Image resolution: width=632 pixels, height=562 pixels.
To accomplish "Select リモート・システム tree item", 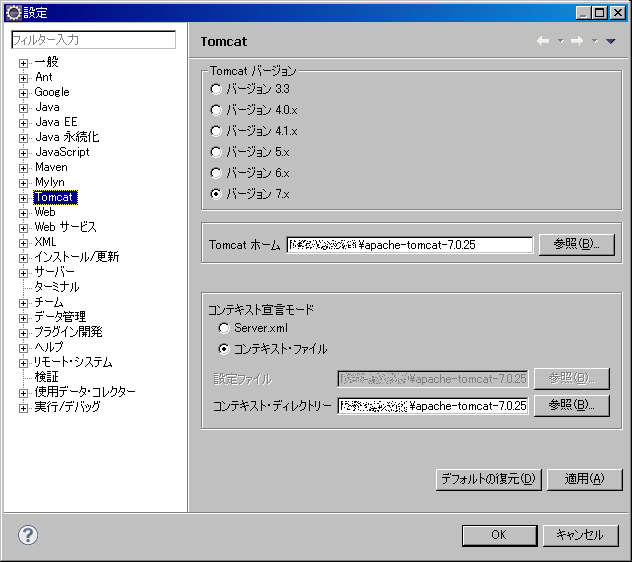I will point(73,362).
